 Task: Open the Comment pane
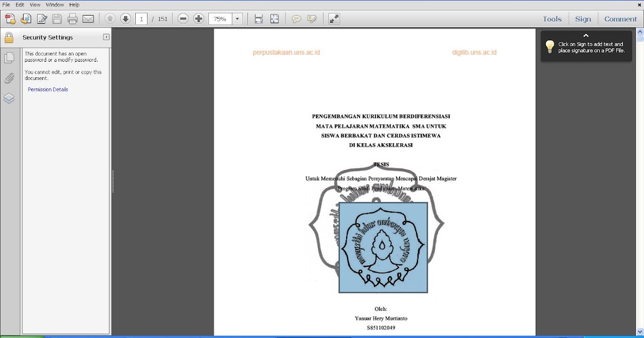[x=620, y=19]
